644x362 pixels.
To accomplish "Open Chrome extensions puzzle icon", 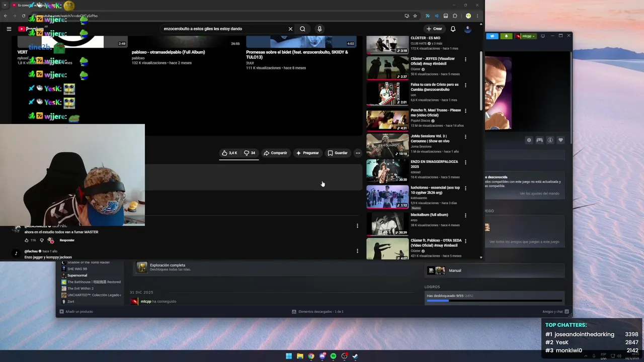I will [x=455, y=16].
